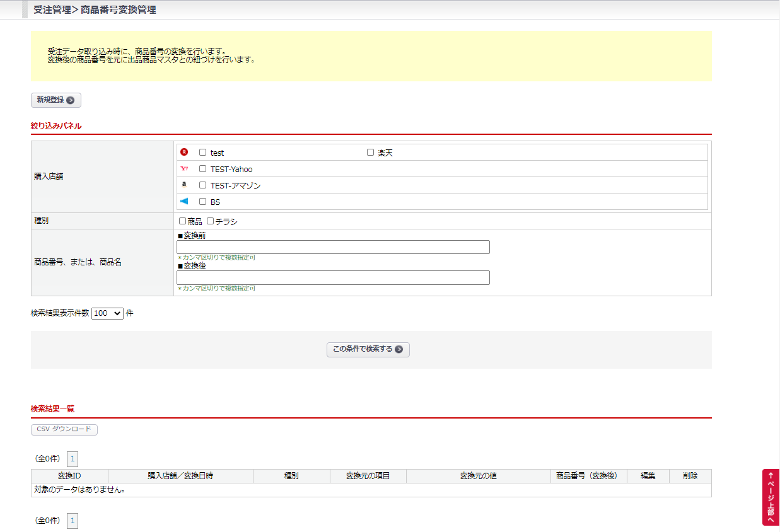Click into the 変換後 product number field
This screenshot has width=780, height=532.
(x=333, y=277)
